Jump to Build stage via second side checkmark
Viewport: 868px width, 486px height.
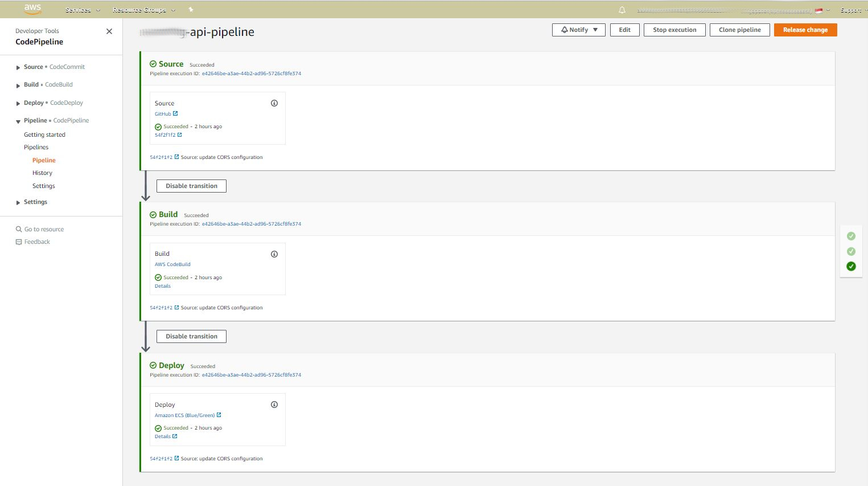click(x=851, y=251)
